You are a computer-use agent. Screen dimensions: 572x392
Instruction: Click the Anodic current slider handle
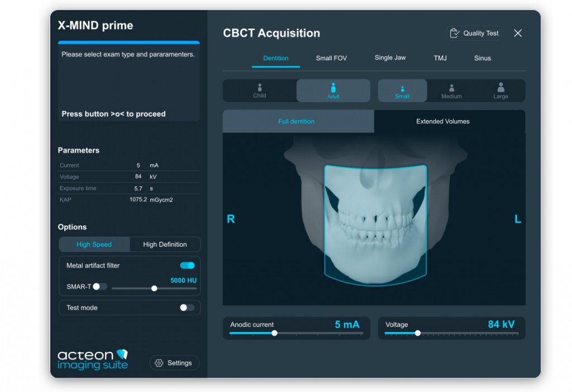[274, 333]
